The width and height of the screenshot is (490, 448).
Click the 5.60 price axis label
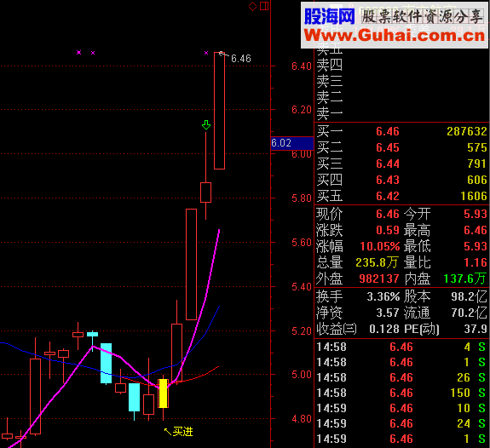coord(302,243)
